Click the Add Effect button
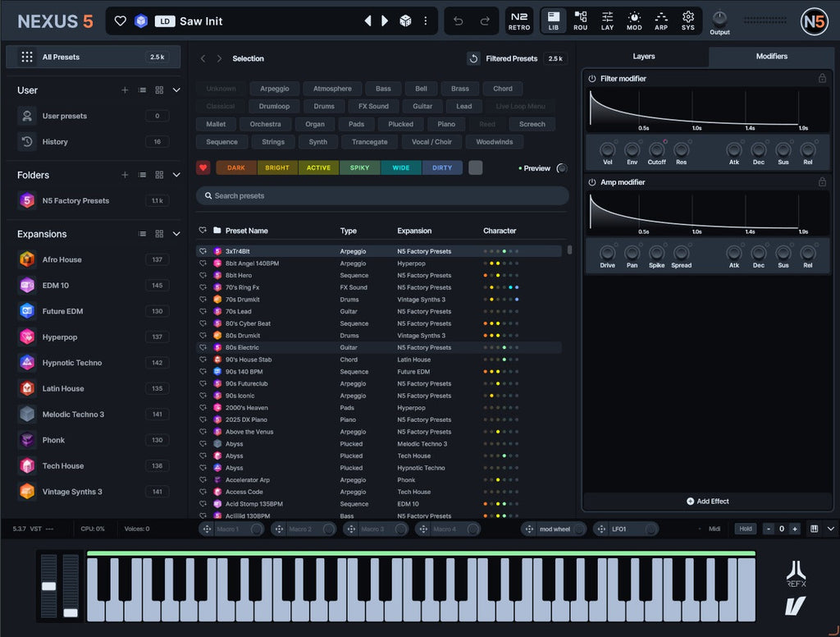This screenshot has width=840, height=637. point(707,501)
